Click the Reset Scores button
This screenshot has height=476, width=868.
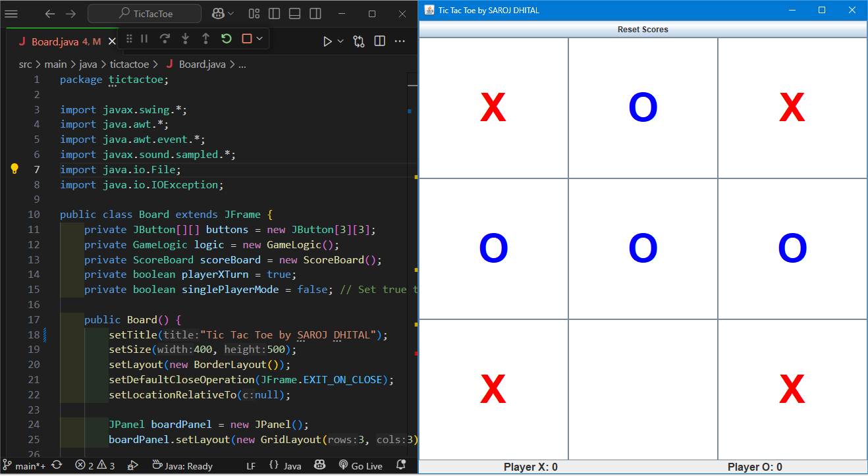(x=642, y=29)
